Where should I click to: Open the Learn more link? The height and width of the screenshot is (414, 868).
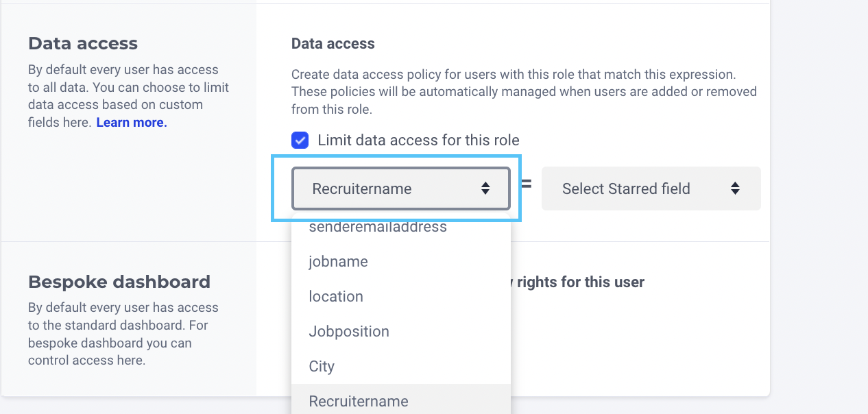pos(132,123)
